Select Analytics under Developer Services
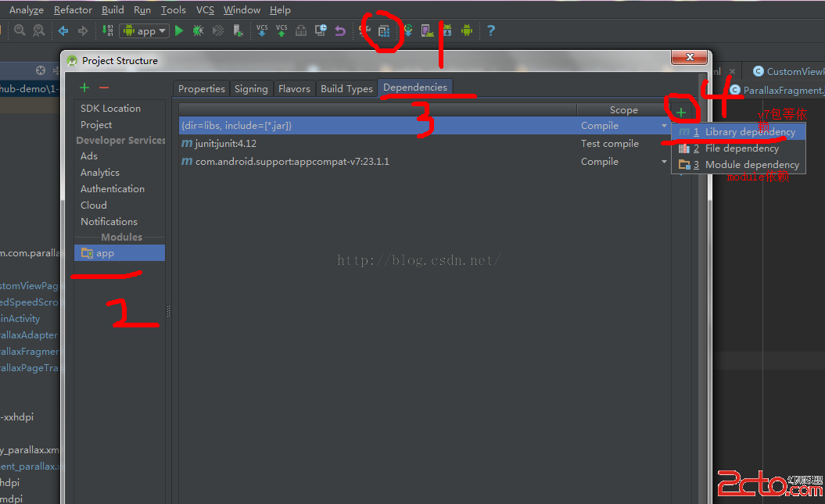The image size is (825, 504). 100,173
